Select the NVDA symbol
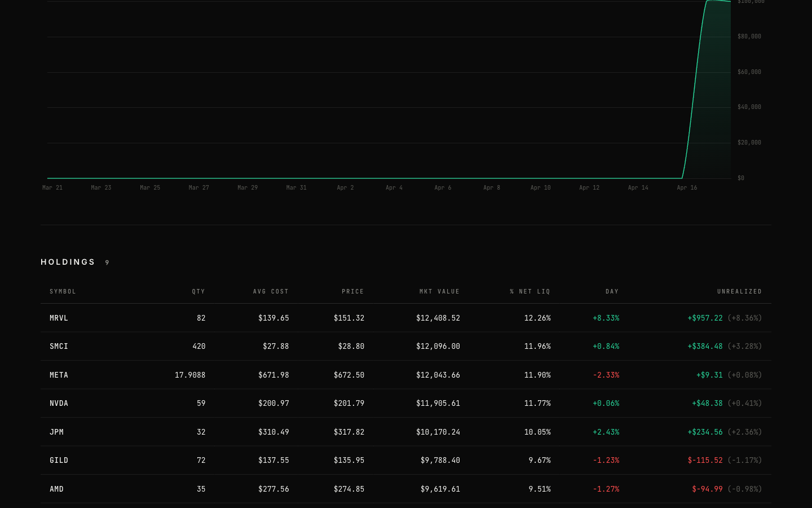Viewport: 812px width, 508px height. tap(59, 404)
